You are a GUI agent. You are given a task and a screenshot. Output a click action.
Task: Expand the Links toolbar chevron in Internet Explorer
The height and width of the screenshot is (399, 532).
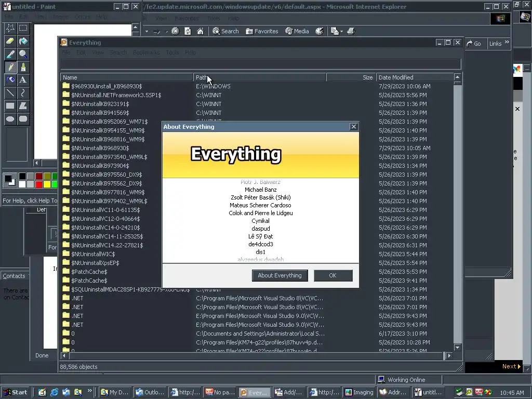(x=507, y=42)
